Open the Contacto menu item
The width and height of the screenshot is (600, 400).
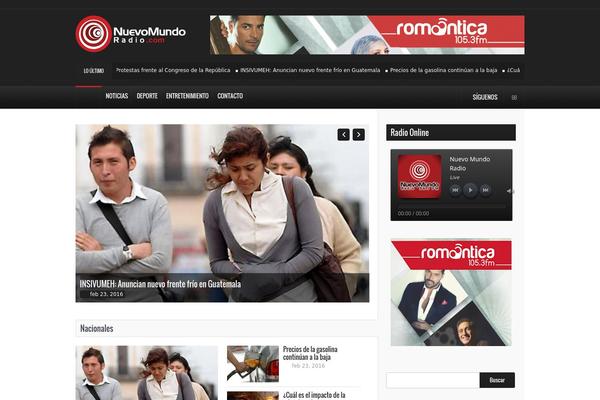(x=230, y=96)
